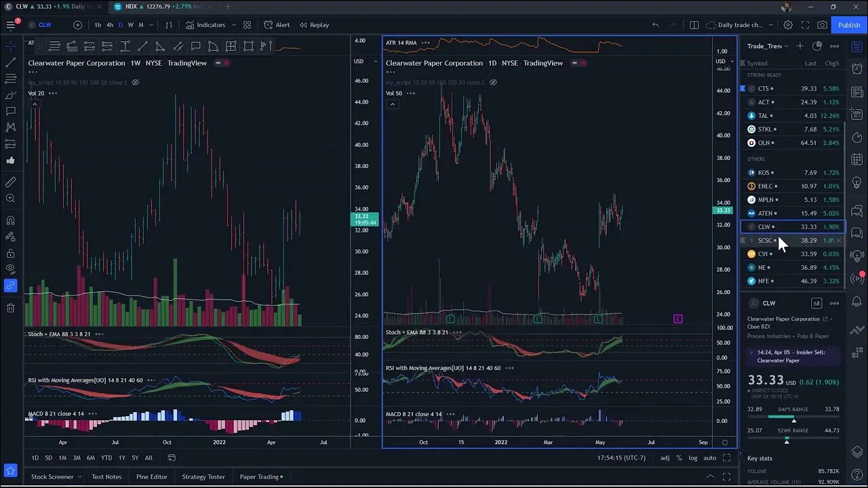868x488 pixels.
Task: Open the hamburger main menu
Action: tap(10, 25)
